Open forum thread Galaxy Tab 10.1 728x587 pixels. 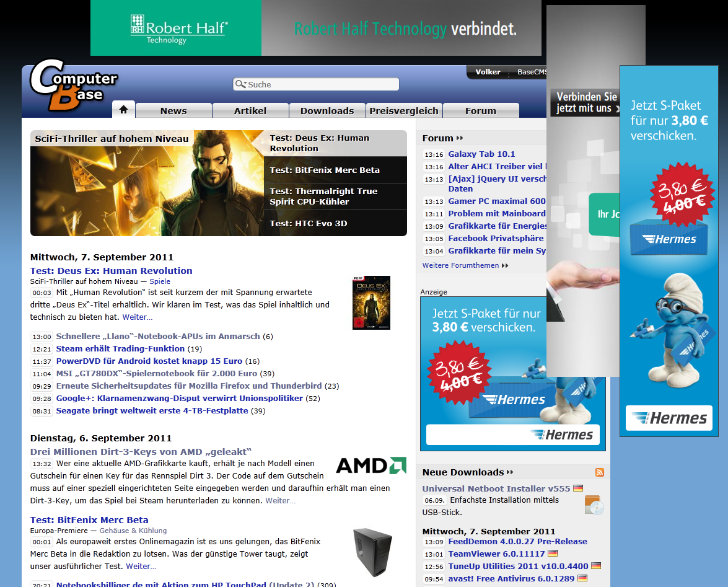coord(481,154)
